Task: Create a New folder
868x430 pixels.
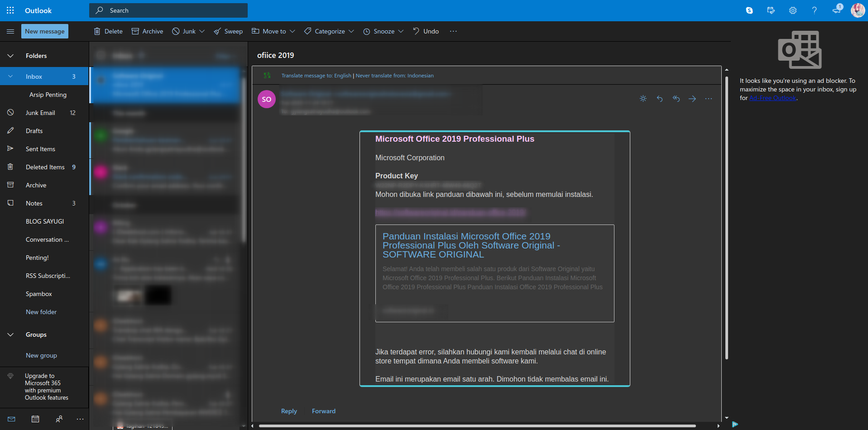Action: click(x=41, y=312)
